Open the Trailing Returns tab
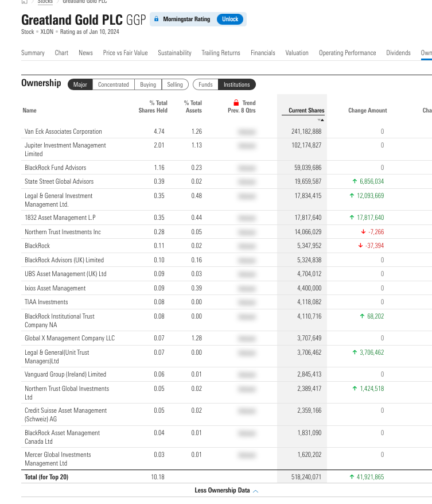This screenshot has width=432, height=504. coord(221,53)
